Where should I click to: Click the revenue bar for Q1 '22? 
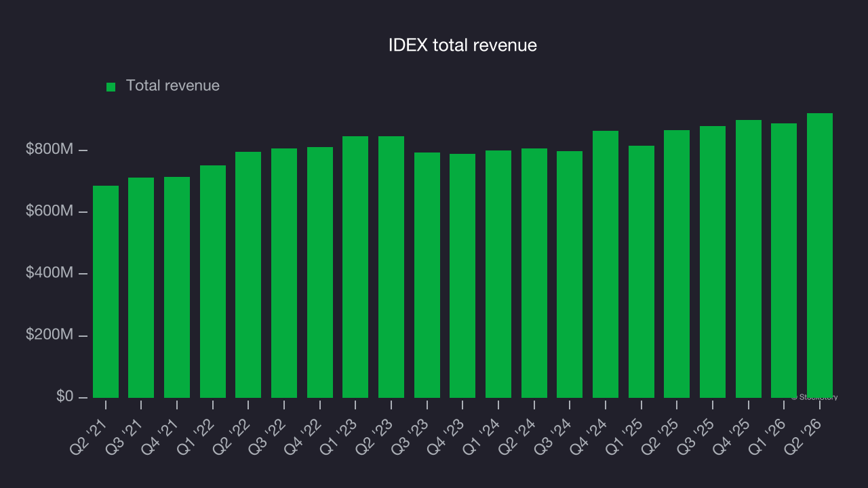click(213, 281)
